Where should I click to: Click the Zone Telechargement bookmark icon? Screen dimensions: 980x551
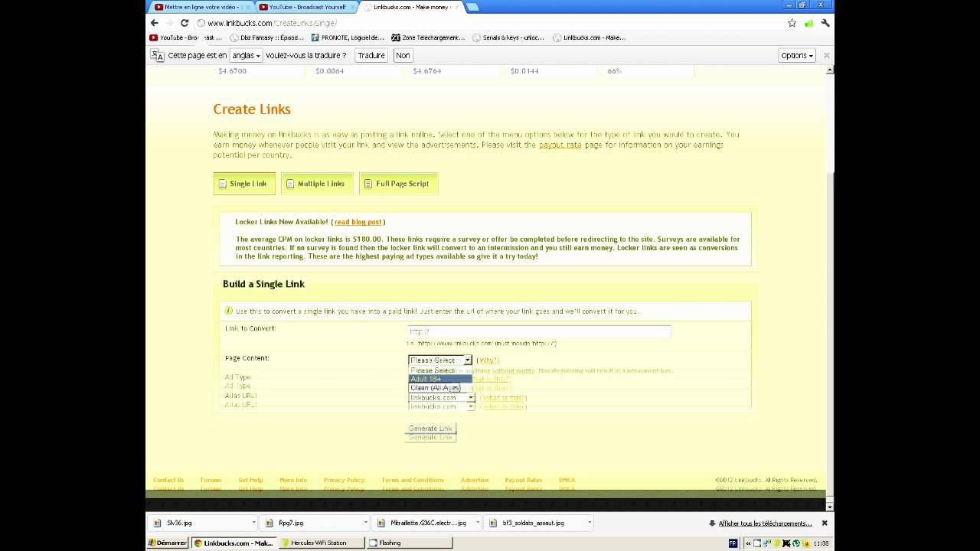click(395, 37)
